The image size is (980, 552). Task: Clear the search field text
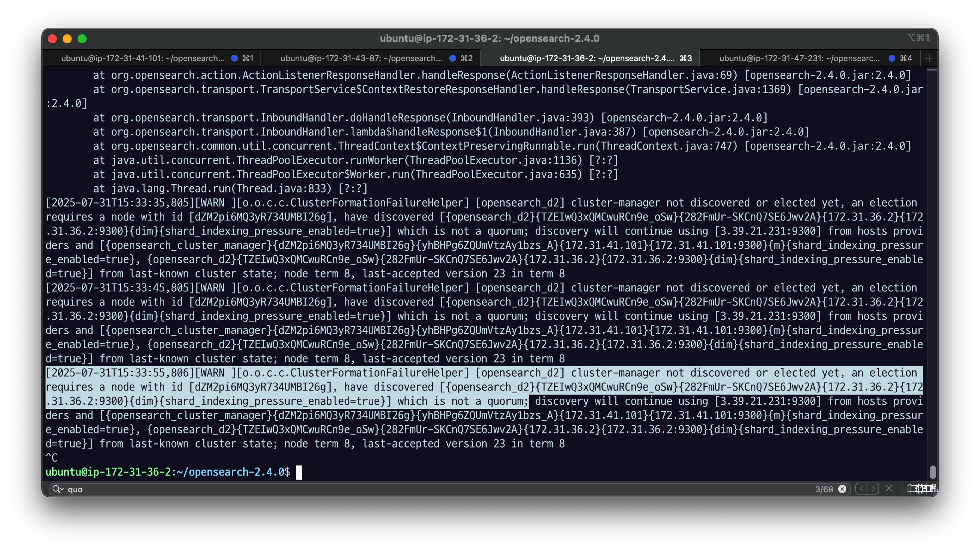(842, 489)
